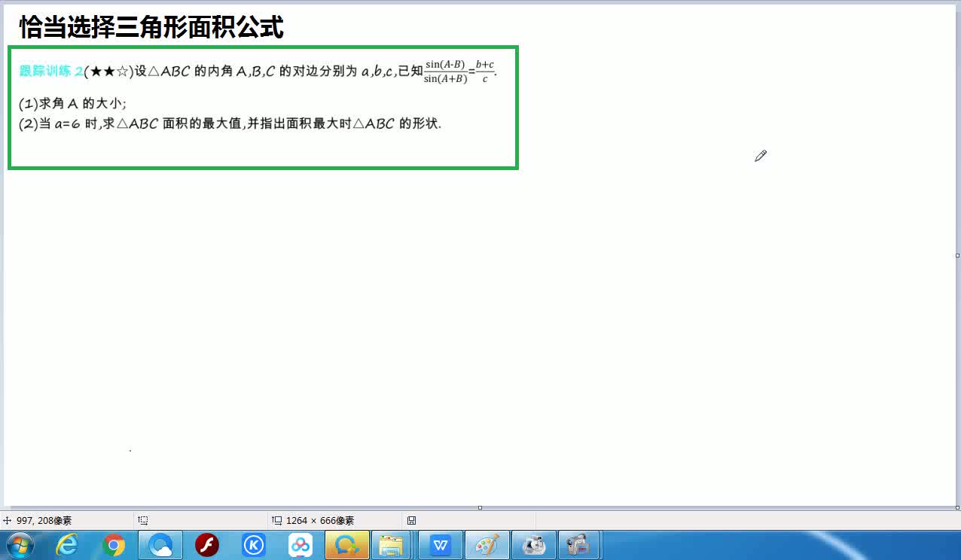Click the title 恰当选择三角形面积公式

click(x=151, y=27)
